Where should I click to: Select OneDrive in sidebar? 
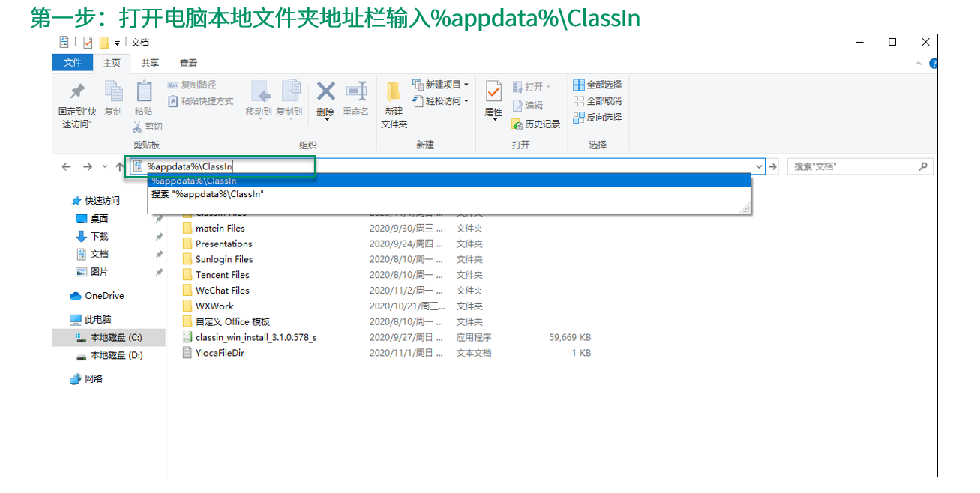click(x=97, y=296)
